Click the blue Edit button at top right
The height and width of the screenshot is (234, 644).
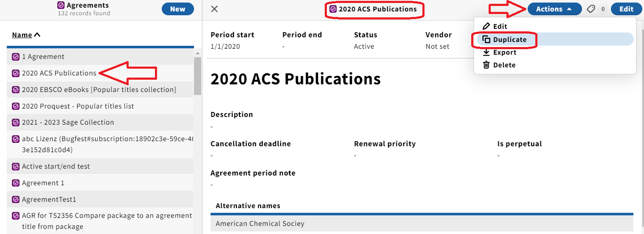(626, 9)
